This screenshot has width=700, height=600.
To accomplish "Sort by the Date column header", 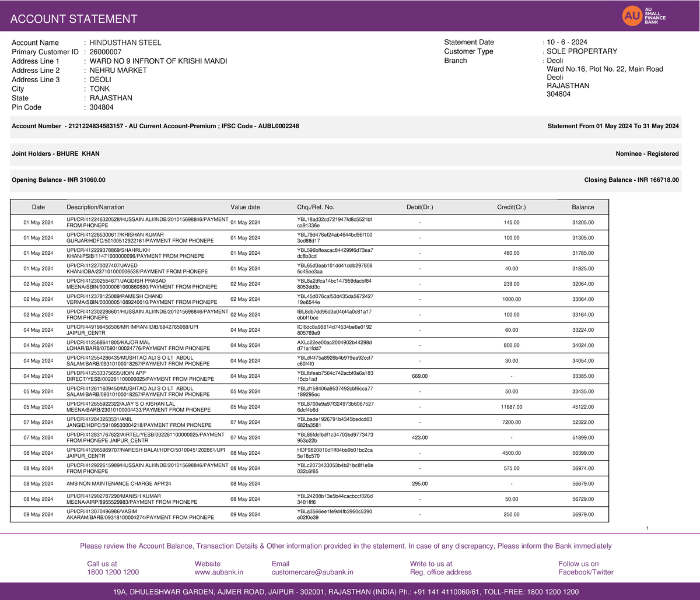I will (x=38, y=207).
